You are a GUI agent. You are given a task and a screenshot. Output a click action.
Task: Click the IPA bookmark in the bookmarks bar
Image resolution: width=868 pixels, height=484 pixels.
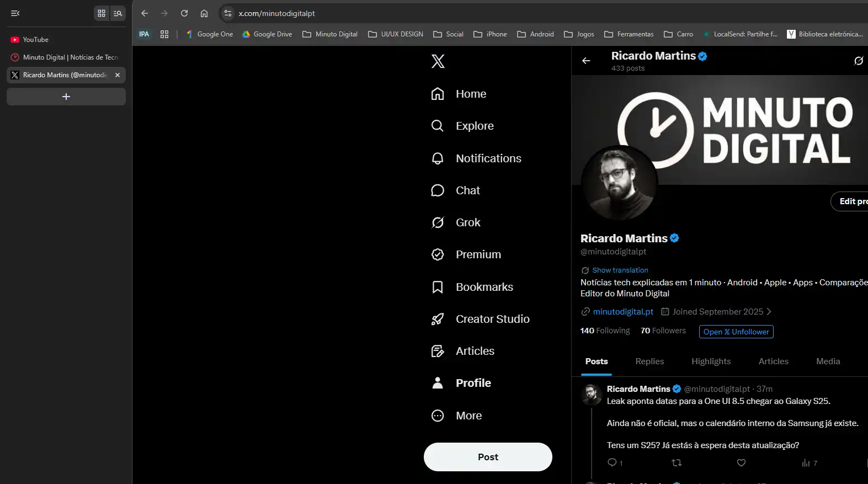[x=144, y=34]
